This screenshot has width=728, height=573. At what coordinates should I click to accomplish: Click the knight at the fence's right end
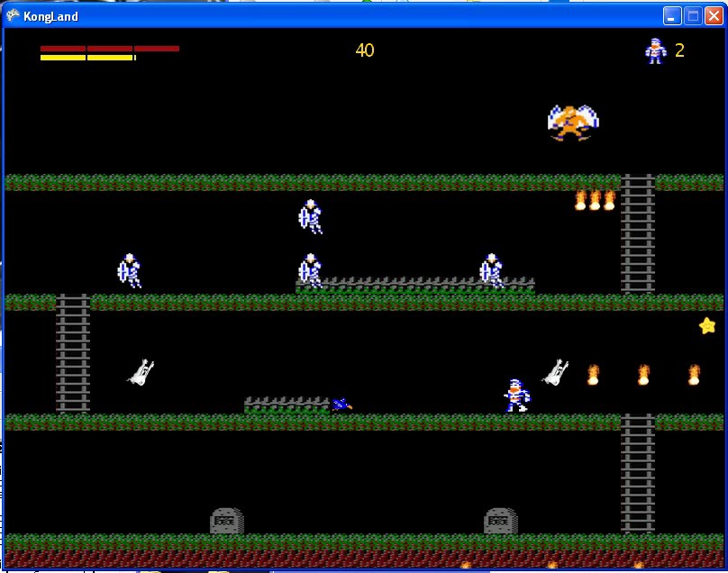click(491, 270)
